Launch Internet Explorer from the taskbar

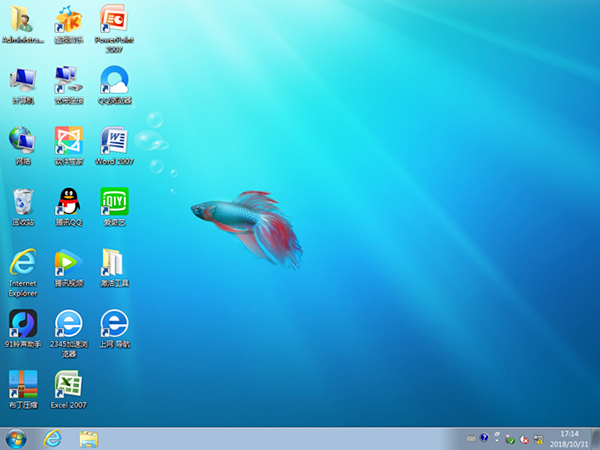pyautogui.click(x=53, y=439)
